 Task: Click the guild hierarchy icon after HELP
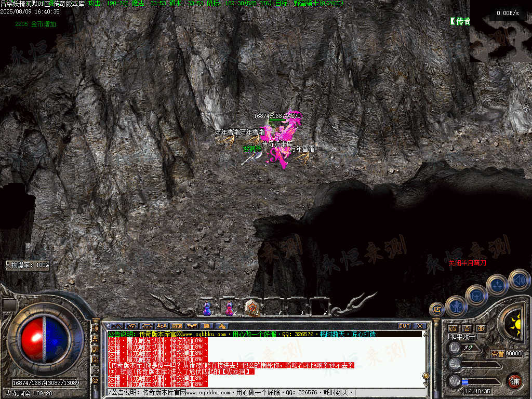click(x=192, y=326)
